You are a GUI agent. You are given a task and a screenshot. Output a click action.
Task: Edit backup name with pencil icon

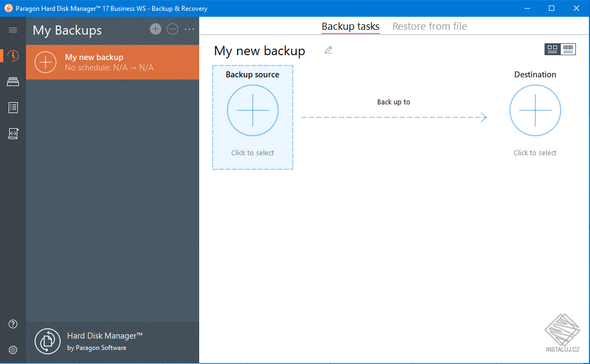point(329,50)
